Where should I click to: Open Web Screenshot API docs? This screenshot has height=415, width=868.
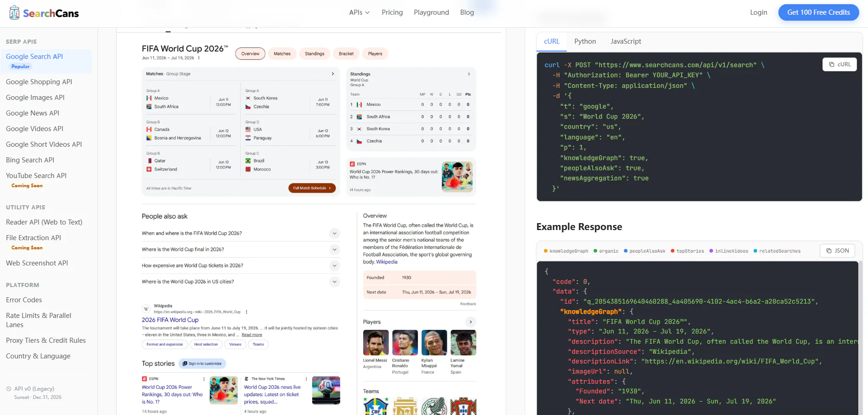tap(37, 263)
